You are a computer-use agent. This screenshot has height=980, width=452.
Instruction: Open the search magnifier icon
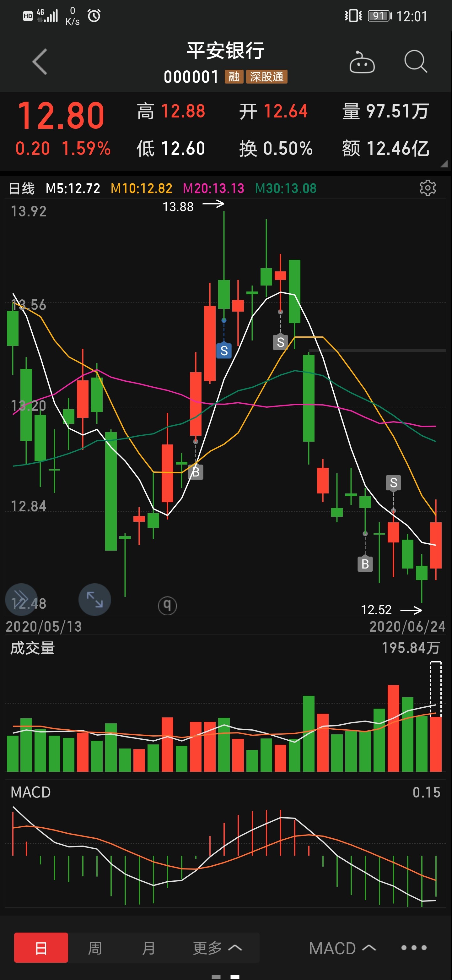tap(416, 61)
